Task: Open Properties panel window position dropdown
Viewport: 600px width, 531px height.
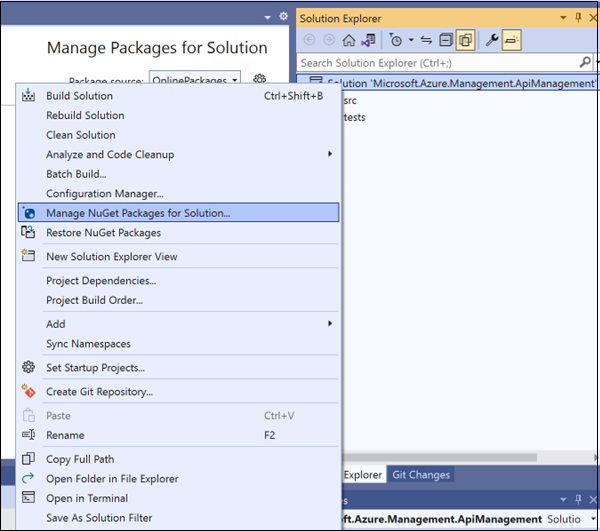Action: point(563,499)
